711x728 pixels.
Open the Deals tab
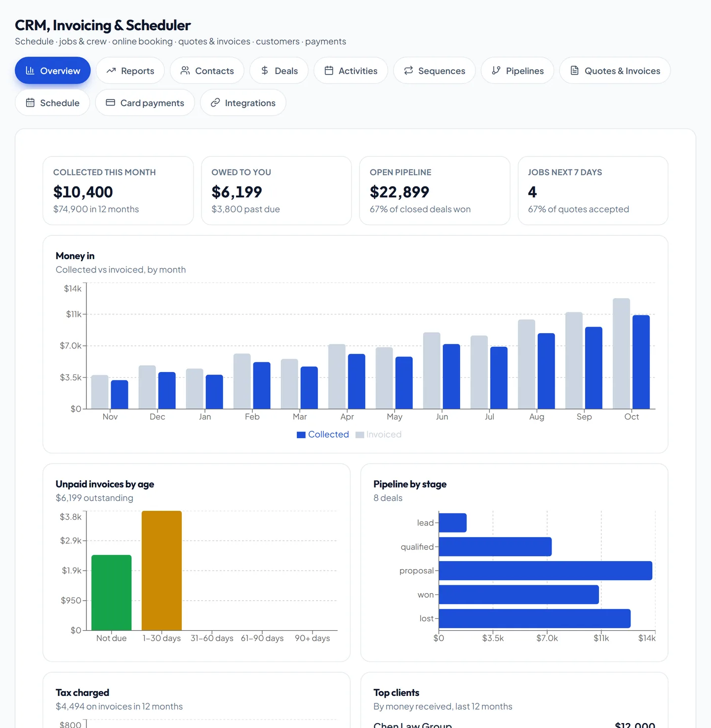pos(279,71)
